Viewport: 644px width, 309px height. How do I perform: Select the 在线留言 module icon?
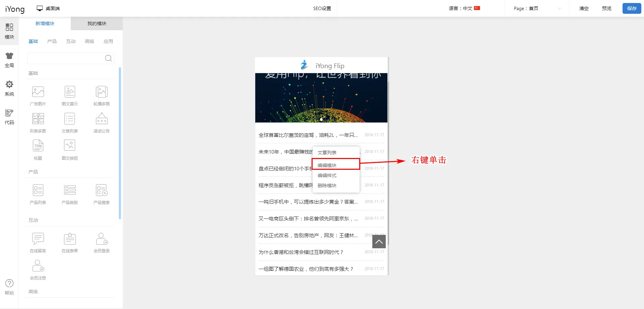pyautogui.click(x=38, y=239)
